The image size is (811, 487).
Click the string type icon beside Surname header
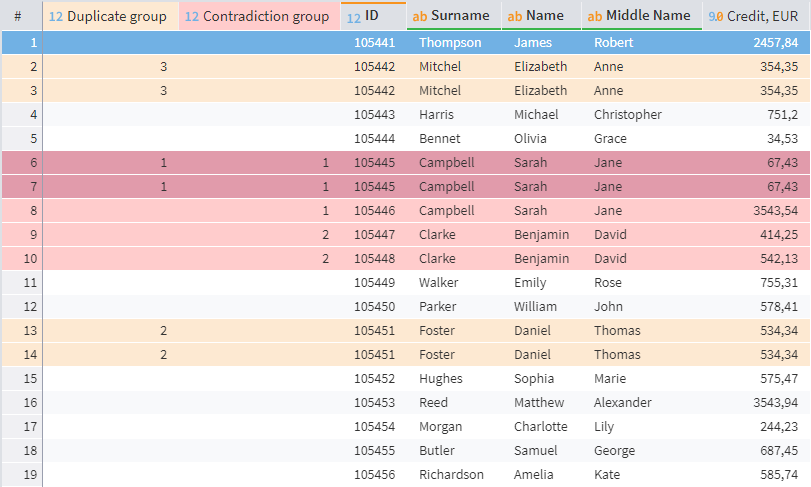click(420, 16)
